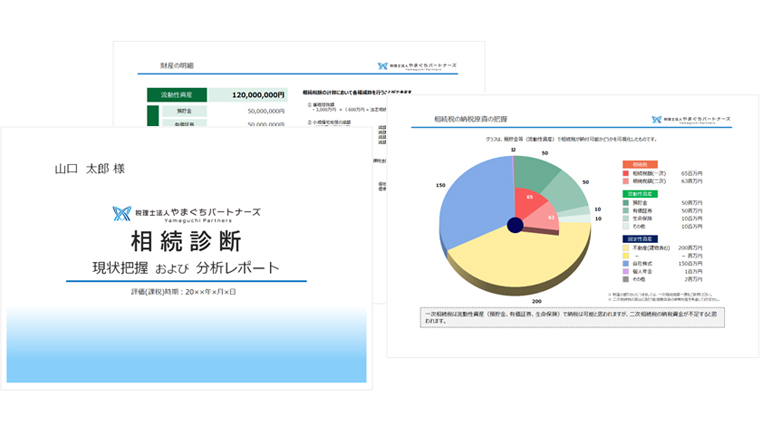760x432 pixels.
Task: Select the 50,000,000円 value in the 預貯金 row
Action: (x=266, y=111)
